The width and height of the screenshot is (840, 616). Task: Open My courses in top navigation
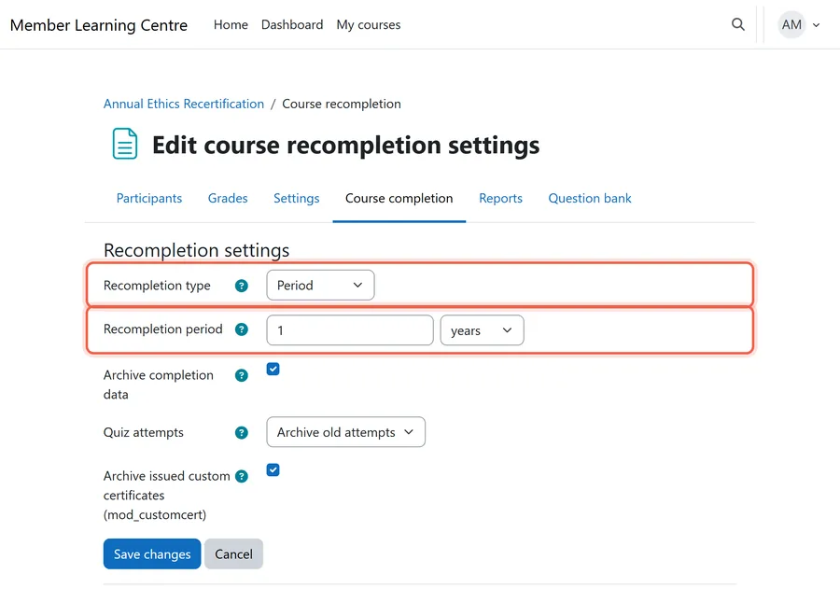click(x=369, y=24)
